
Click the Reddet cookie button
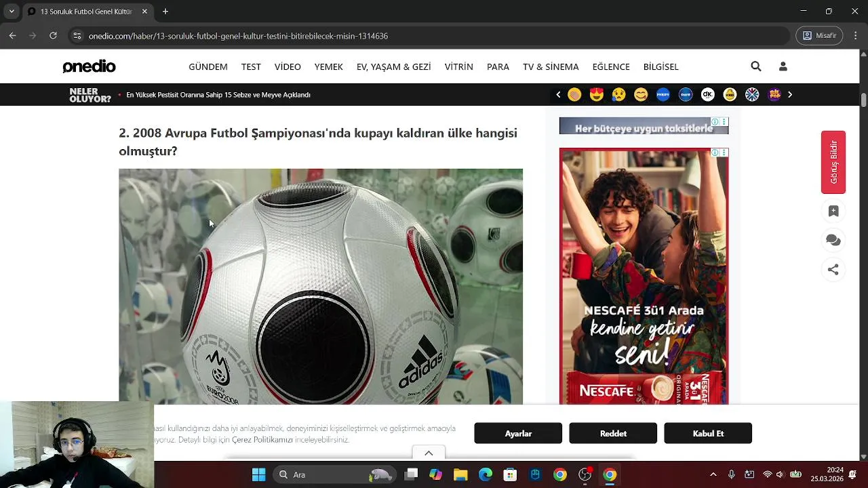pyautogui.click(x=613, y=433)
